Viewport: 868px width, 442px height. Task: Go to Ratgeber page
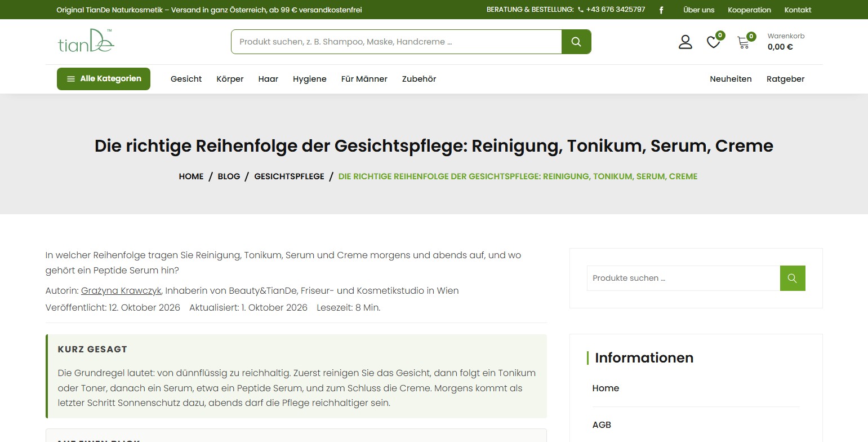point(785,79)
